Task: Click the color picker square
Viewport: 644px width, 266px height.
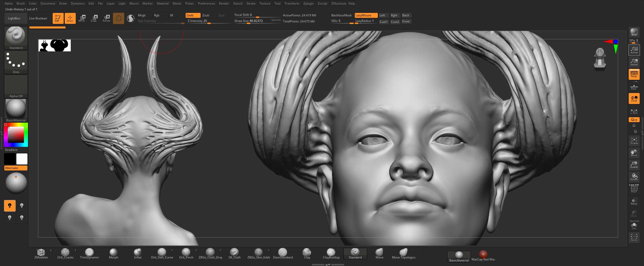Action: (x=16, y=135)
